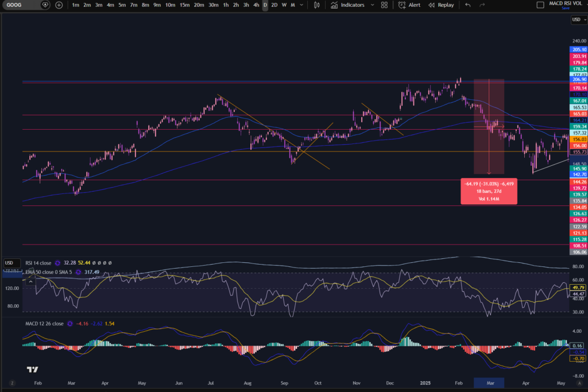Select the active D daily interval

pyautogui.click(x=265, y=5)
